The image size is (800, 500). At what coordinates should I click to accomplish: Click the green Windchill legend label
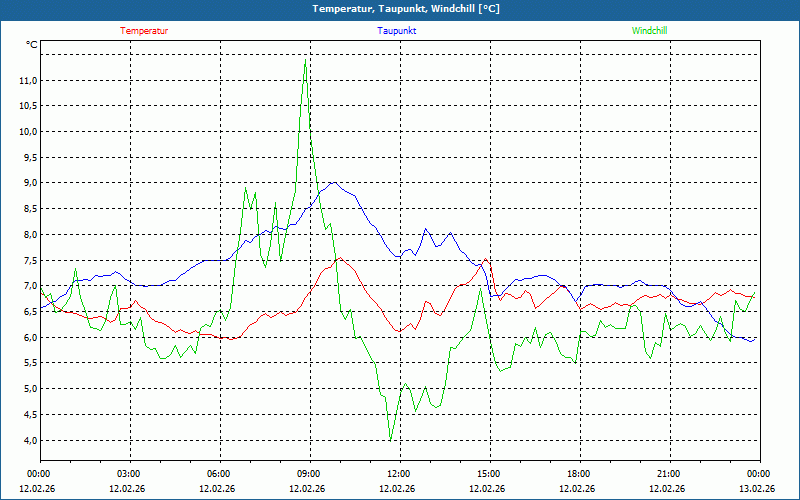649,31
